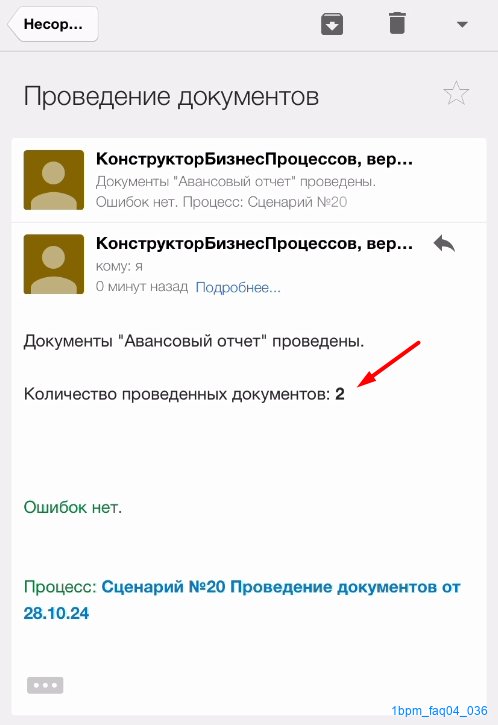The image size is (498, 725).
Task: Click the "1bpm_faq04_036" label at bottom right
Action: pos(439,711)
